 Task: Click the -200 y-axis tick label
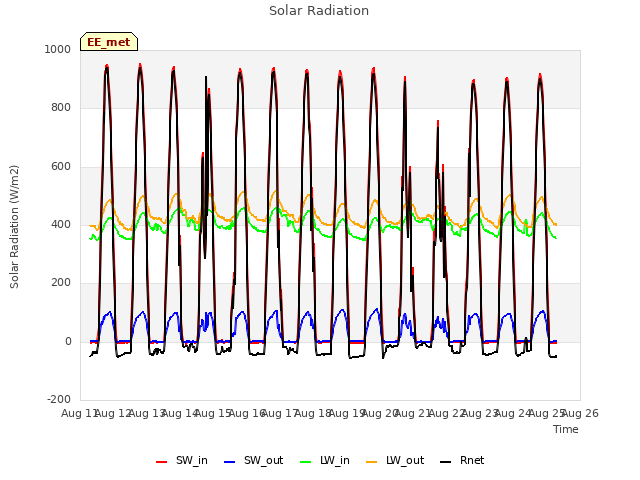tap(59, 399)
